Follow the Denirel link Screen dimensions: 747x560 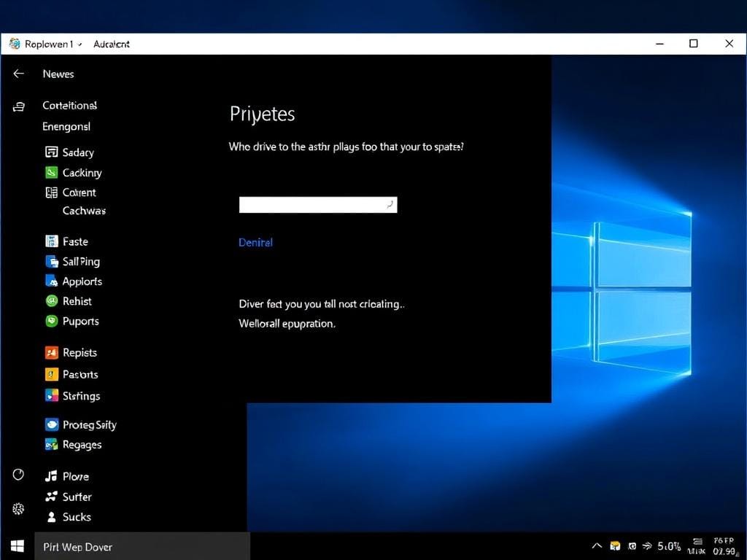click(x=255, y=242)
